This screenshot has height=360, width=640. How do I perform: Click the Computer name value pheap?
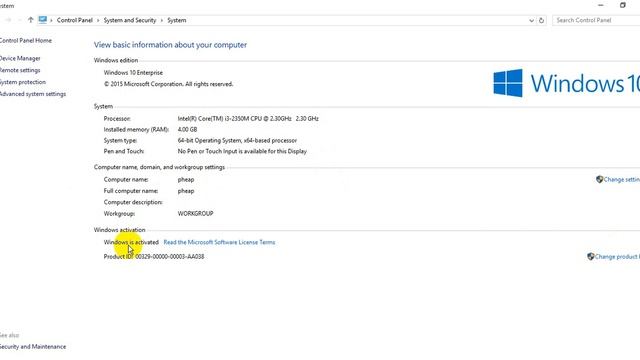(186, 179)
